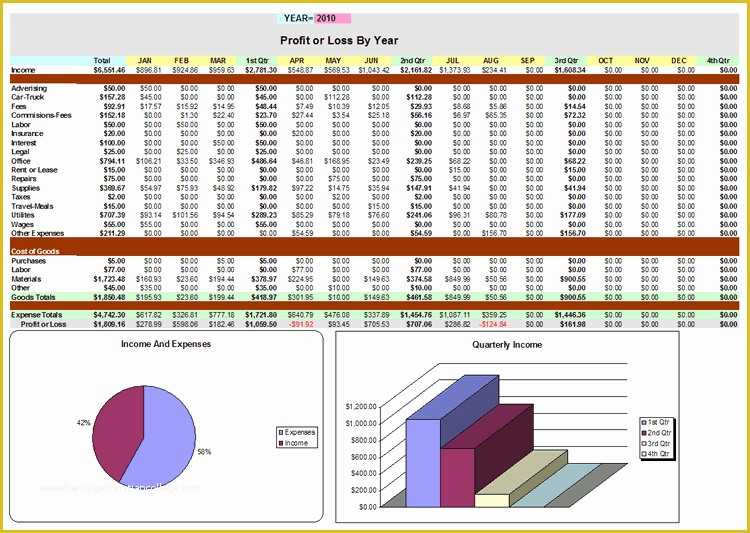
Task: Click the 1st Qtr legend swatch in Quarterly Income chart
Action: pyautogui.click(x=644, y=422)
